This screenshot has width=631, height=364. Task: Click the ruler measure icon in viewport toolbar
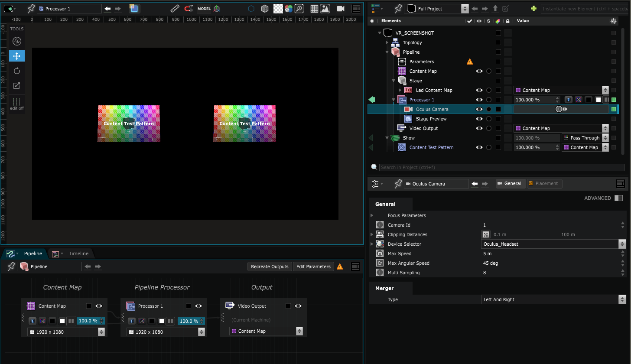[x=175, y=9]
